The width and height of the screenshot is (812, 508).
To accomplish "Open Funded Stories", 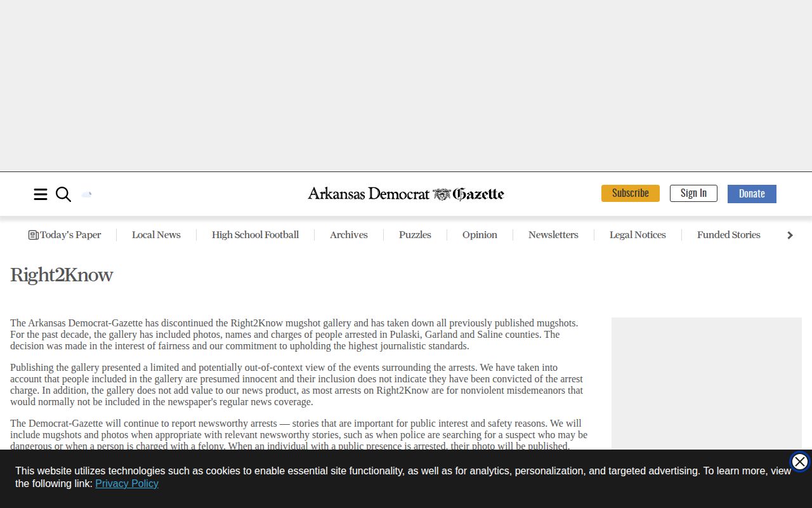I will (728, 235).
